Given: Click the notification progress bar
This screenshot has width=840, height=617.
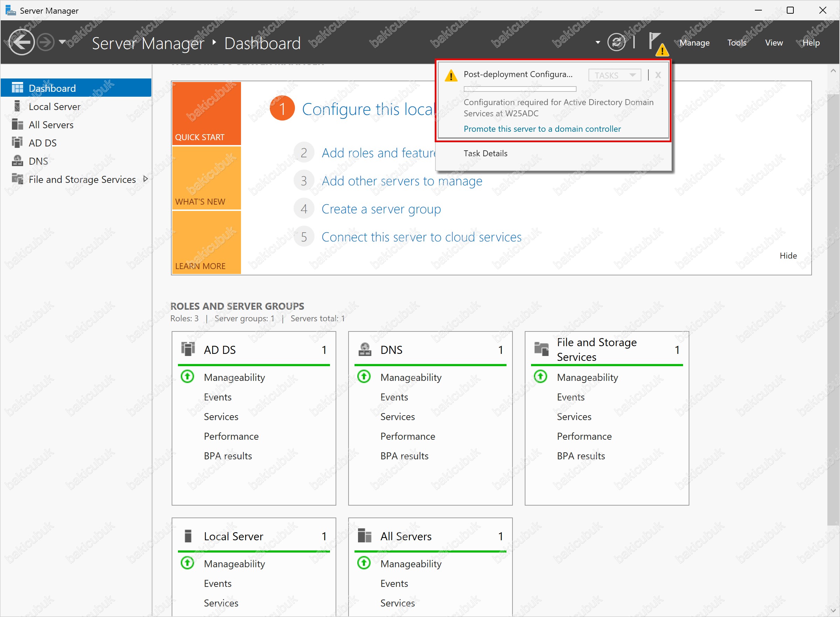Looking at the screenshot, I should click(x=520, y=89).
